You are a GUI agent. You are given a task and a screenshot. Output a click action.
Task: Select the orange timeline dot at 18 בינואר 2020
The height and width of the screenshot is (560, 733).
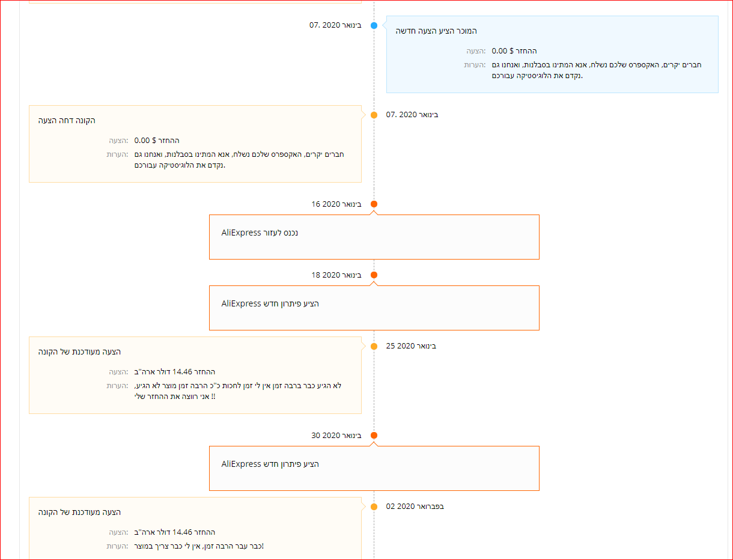374,275
